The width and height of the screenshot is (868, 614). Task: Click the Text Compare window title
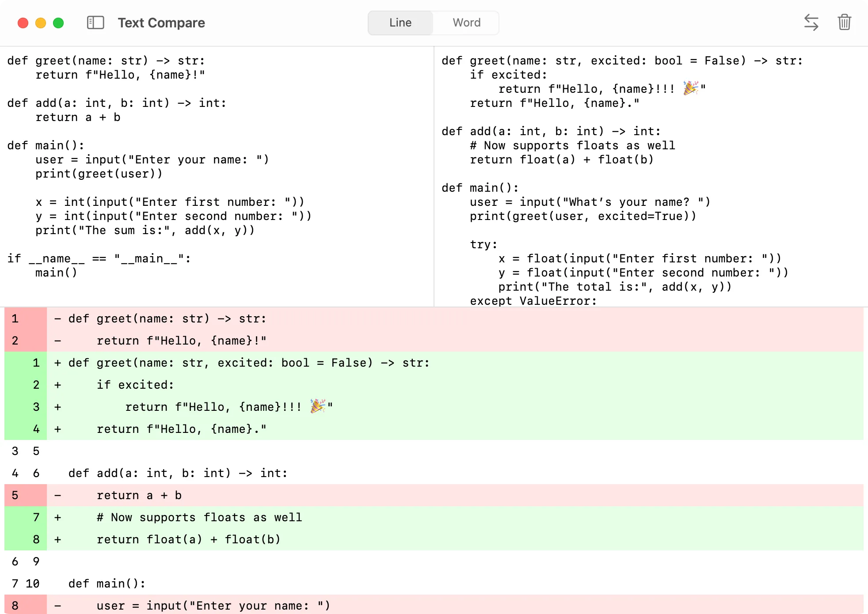161,23
